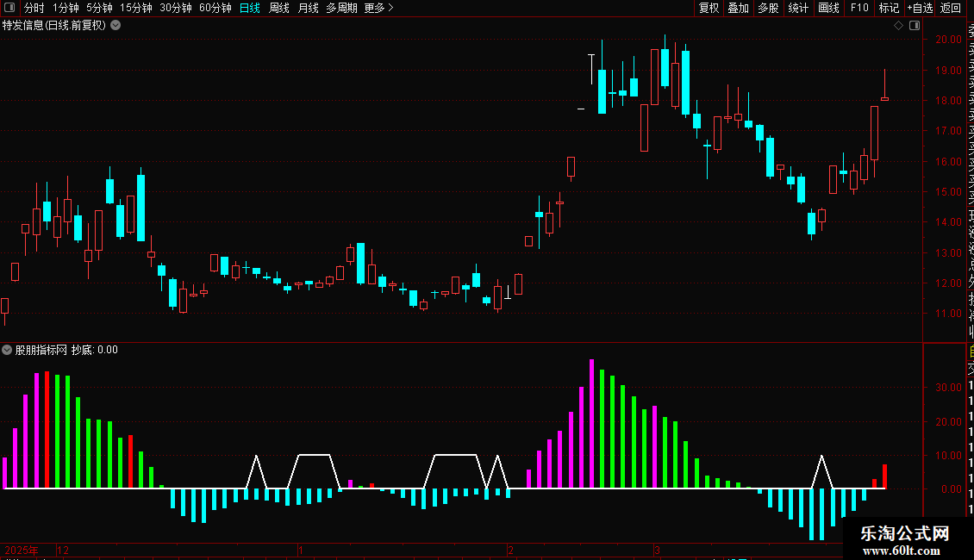The image size is (974, 560).
Task: Open F10 company information
Action: tap(859, 8)
